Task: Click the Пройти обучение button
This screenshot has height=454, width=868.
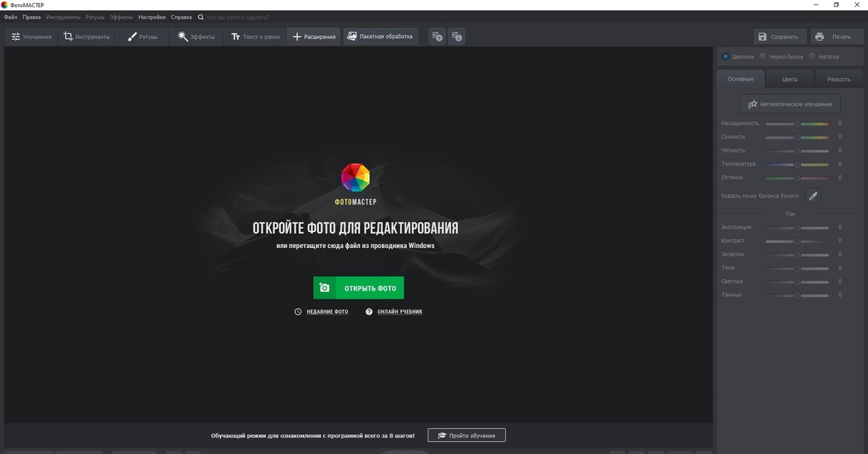Action: pyautogui.click(x=467, y=435)
